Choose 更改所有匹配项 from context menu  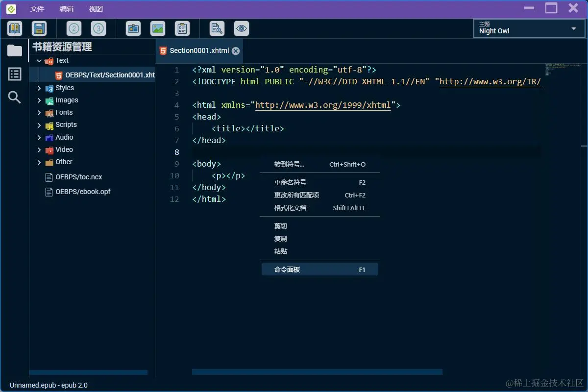[320, 196]
